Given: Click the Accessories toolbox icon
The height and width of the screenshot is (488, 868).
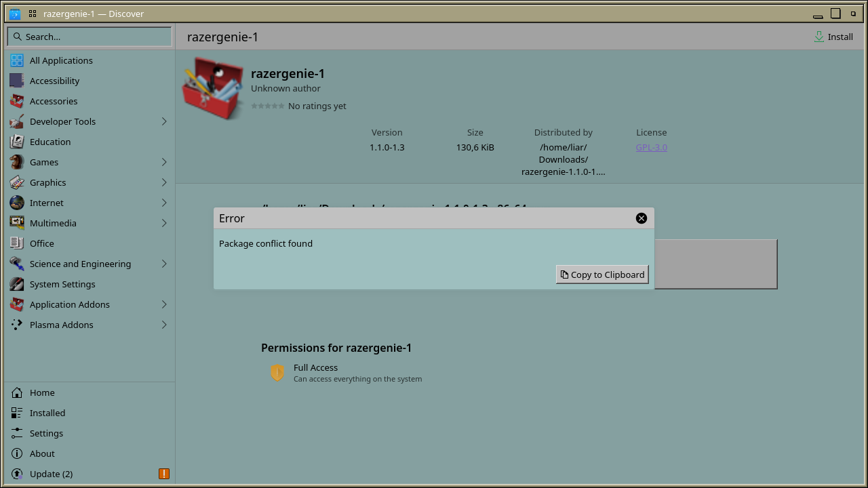Looking at the screenshot, I should pyautogui.click(x=17, y=101).
